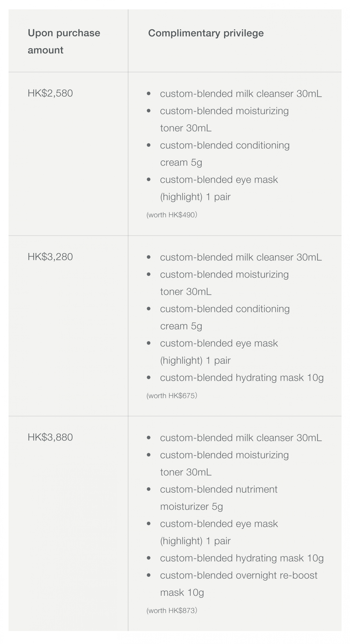Image resolution: width=350 pixels, height=644 pixels.
Task: Click the 'Complimentary privilege' column header
Action: point(206,33)
